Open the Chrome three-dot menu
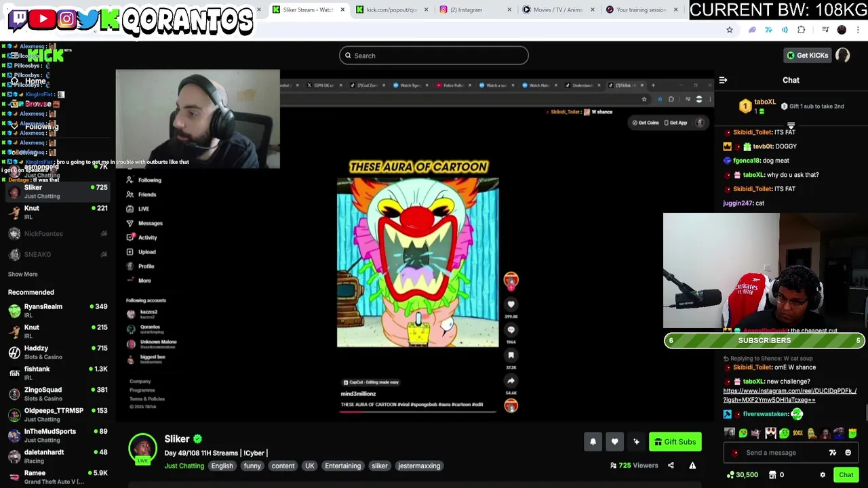Screen dimensions: 868x488 click(x=858, y=30)
